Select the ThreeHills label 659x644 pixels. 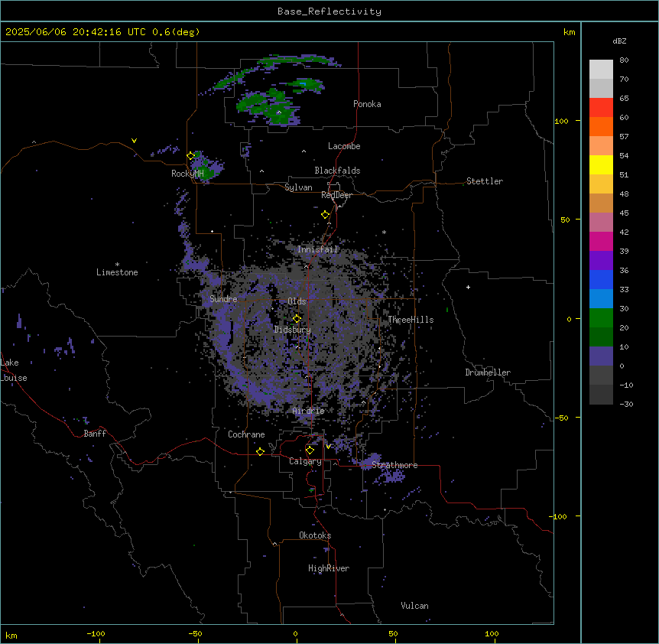(x=411, y=320)
